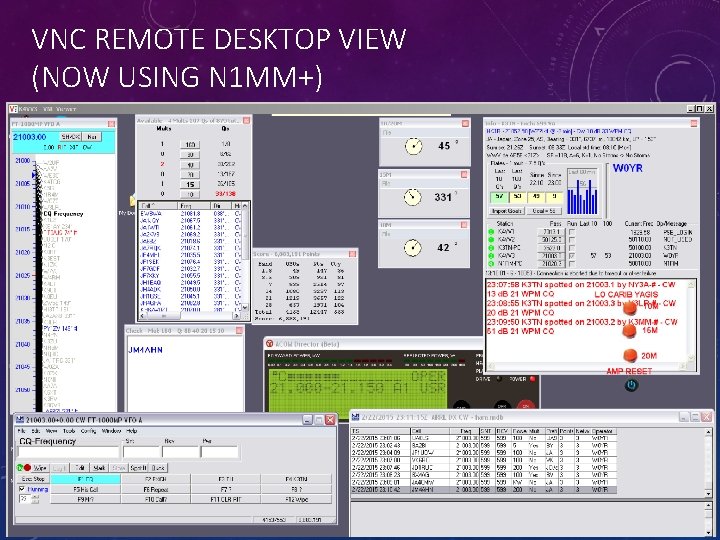Click the highlighted F1 CQ button

pyautogui.click(x=86, y=479)
